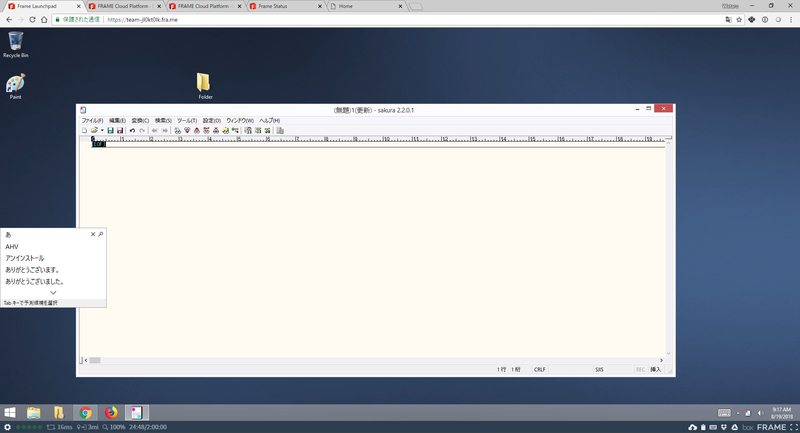Click the Firefox taskbar icon
This screenshot has height=433, width=800.
pos(111,413)
